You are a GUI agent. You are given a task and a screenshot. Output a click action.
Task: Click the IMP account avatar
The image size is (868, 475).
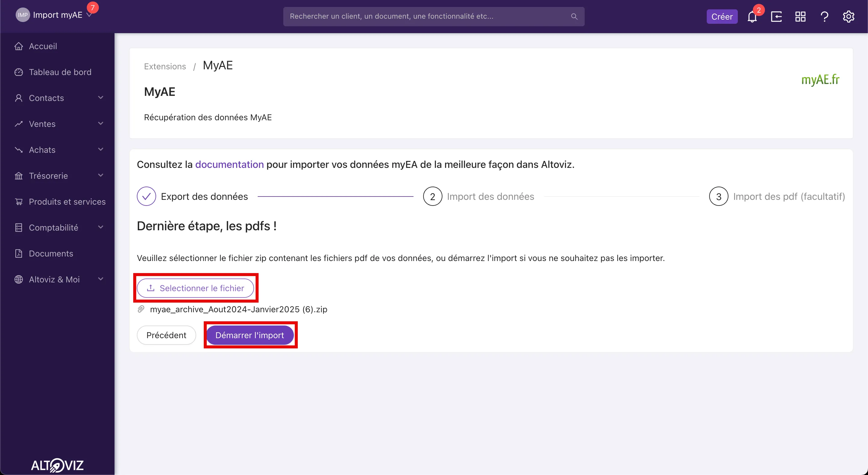[23, 15]
